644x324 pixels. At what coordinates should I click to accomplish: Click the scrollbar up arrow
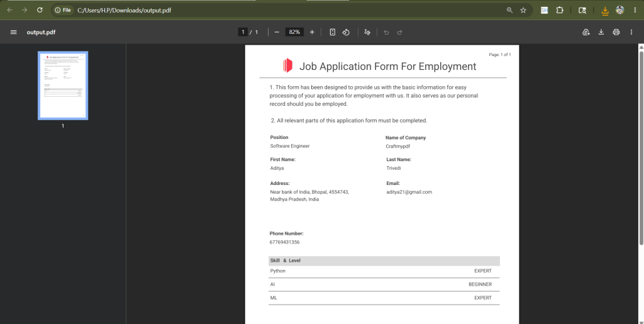pos(641,47)
